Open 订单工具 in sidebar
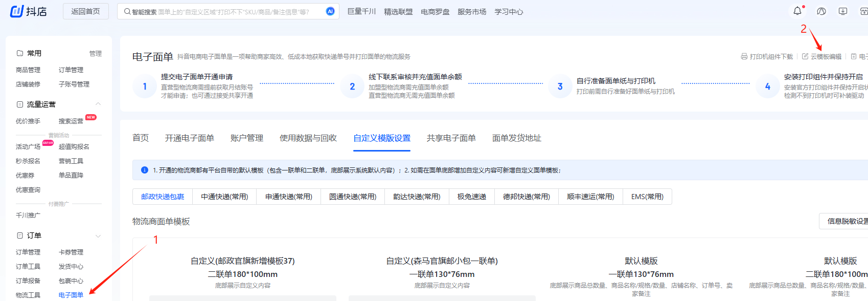Image resolution: width=868 pixels, height=301 pixels. point(28,266)
